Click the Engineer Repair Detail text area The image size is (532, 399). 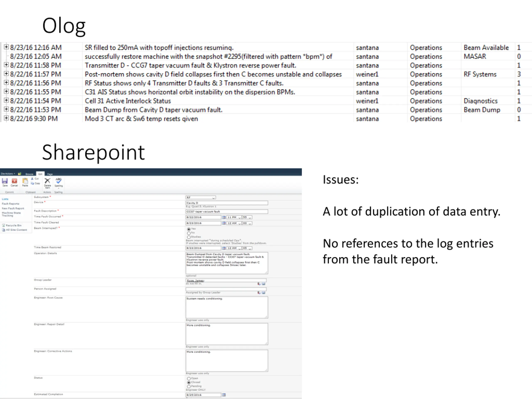point(227,334)
